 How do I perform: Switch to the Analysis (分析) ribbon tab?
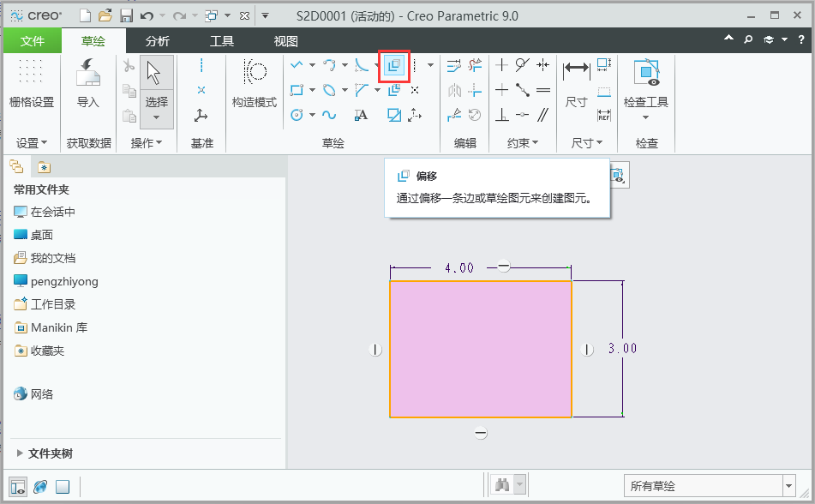point(158,41)
